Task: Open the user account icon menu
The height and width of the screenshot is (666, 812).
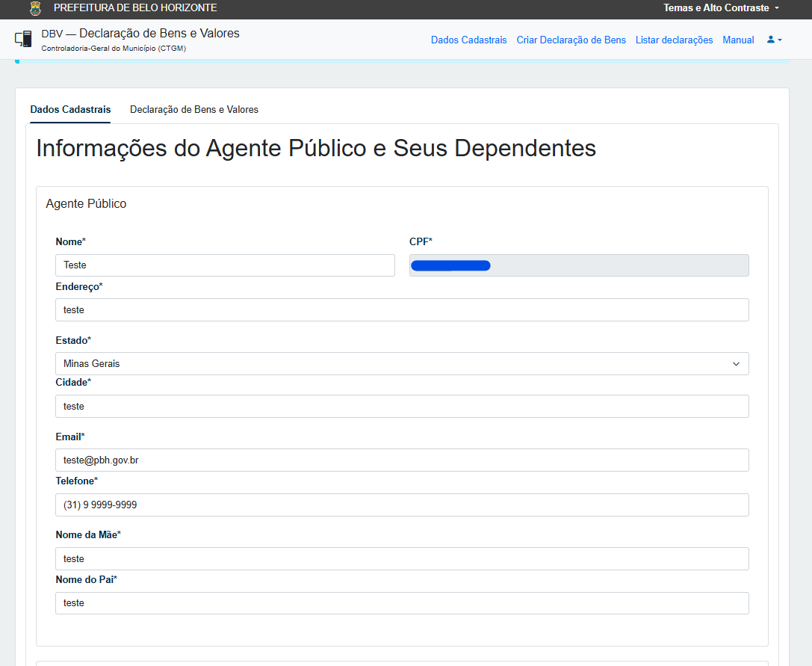Action: (774, 40)
